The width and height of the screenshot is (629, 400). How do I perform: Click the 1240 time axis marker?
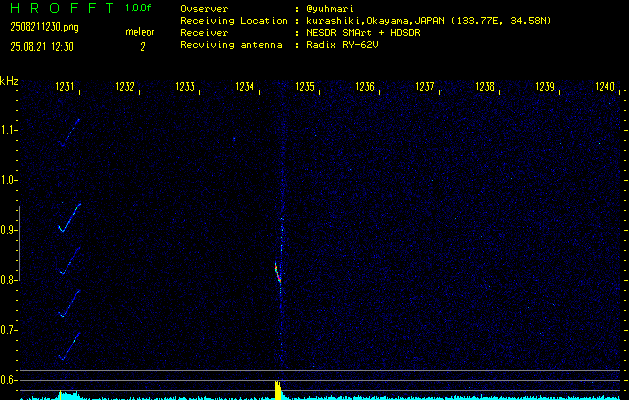[605, 86]
